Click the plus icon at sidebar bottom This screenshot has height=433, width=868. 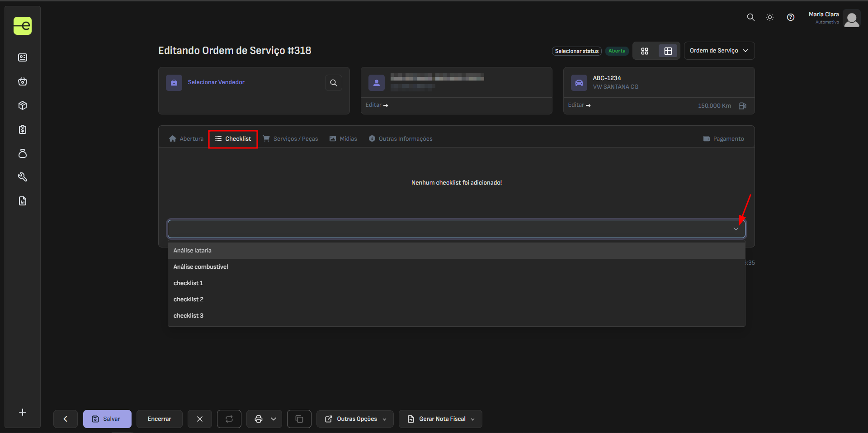23,412
